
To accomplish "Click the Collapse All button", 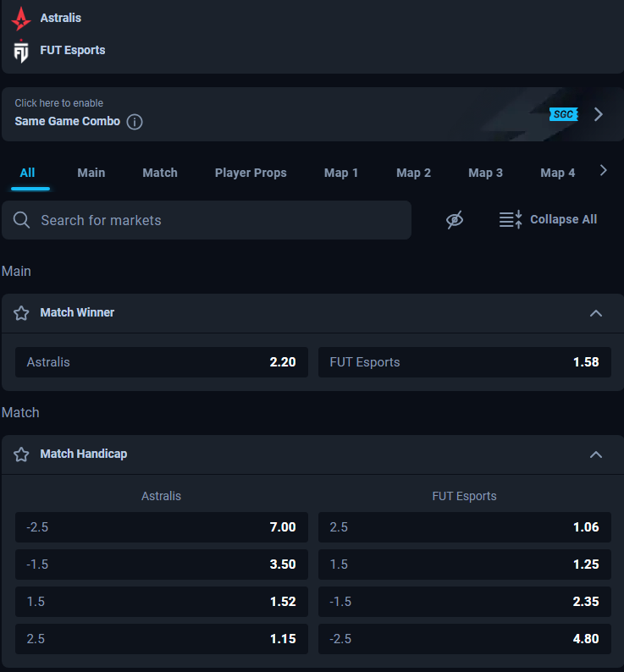I will click(548, 219).
